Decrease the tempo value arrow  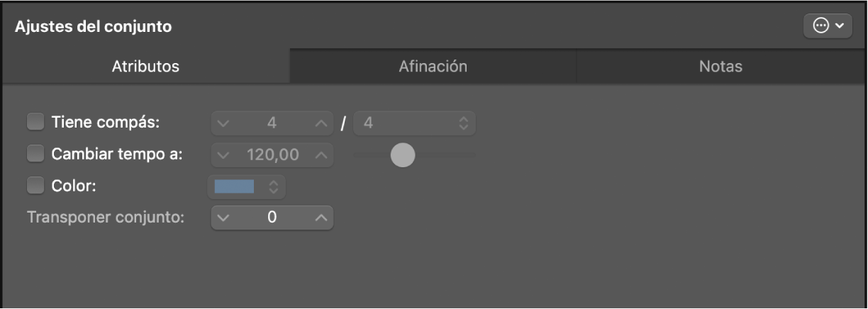tap(224, 154)
